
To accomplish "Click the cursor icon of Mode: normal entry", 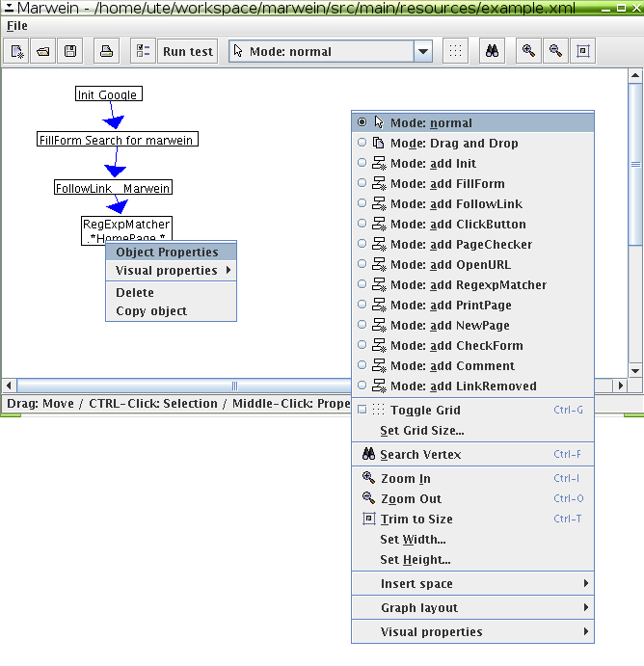I will [x=379, y=122].
